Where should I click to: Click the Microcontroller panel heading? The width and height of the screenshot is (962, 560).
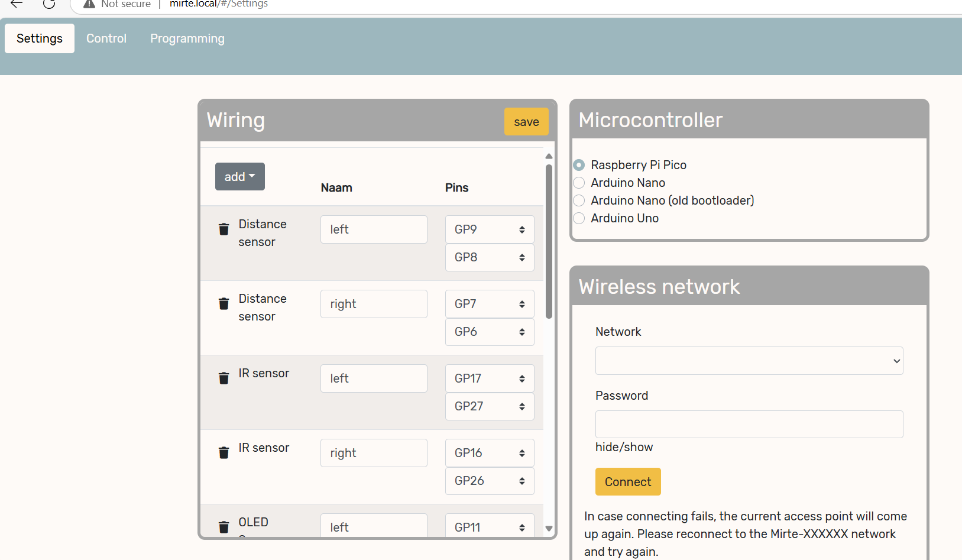click(x=650, y=120)
